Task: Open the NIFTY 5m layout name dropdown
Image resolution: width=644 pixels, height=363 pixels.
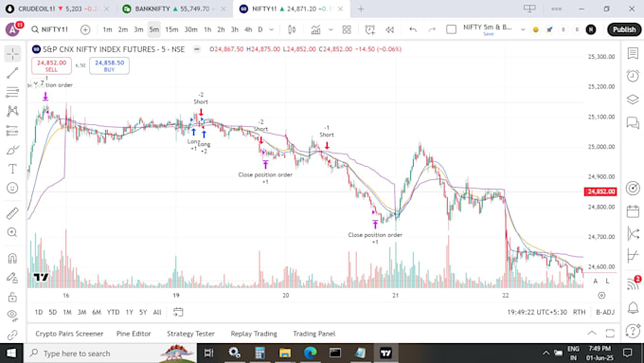Action: 523,29
